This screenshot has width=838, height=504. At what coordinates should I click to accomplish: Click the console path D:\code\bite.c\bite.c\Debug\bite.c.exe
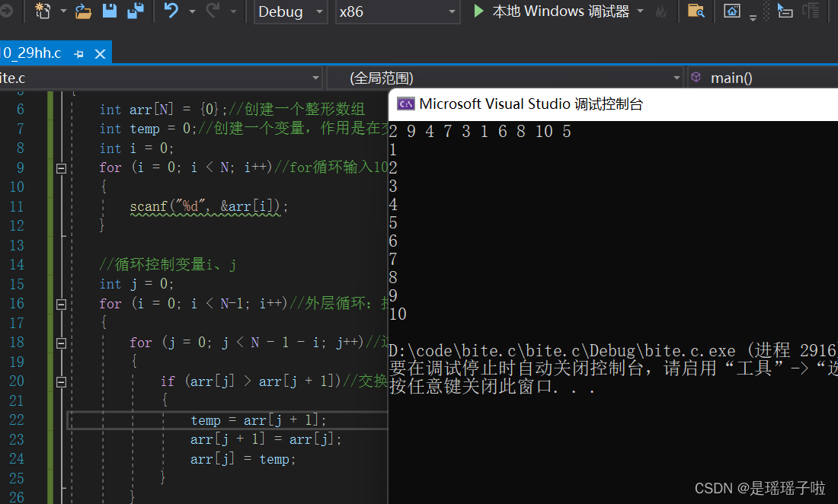[562, 351]
